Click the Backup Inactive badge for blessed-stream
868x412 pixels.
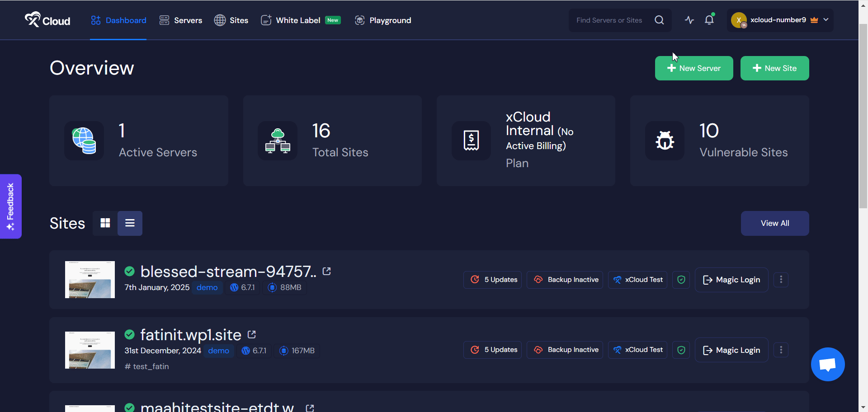click(565, 280)
